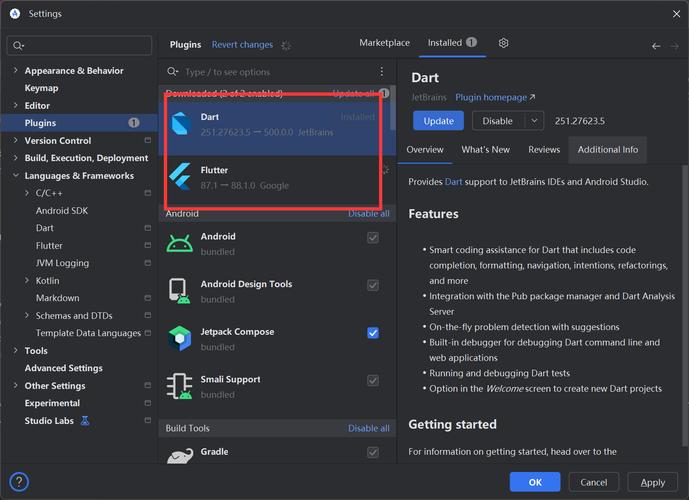Click the Update button for Dart
The width and height of the screenshot is (689, 500).
coord(439,121)
